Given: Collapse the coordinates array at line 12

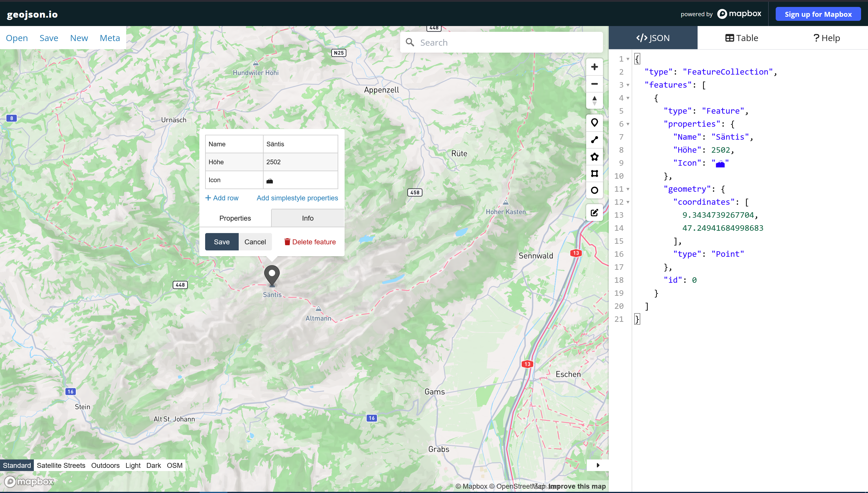Looking at the screenshot, I should click(628, 202).
